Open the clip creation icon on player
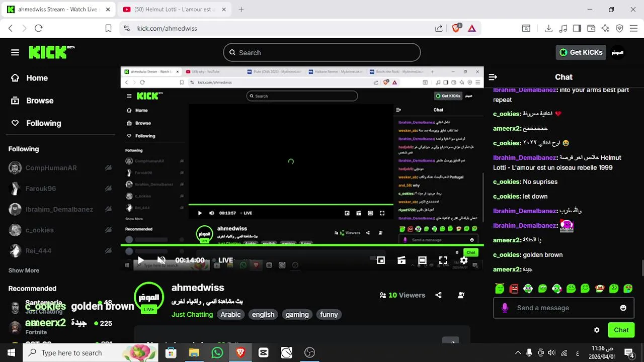The image size is (644, 362). coord(401,260)
